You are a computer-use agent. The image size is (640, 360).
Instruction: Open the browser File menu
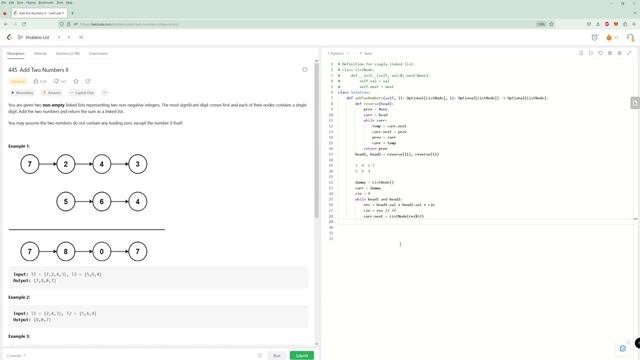coord(4,2)
